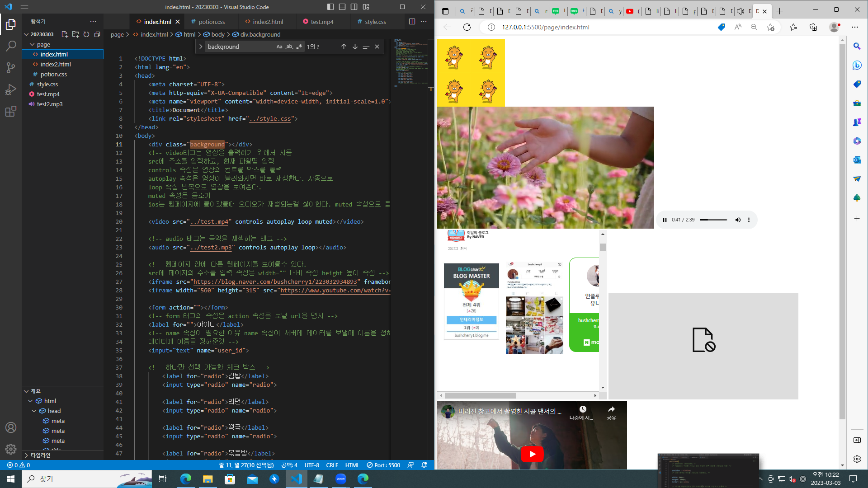Open the Manage gear in activity bar
The image size is (868, 488).
click(x=11, y=449)
